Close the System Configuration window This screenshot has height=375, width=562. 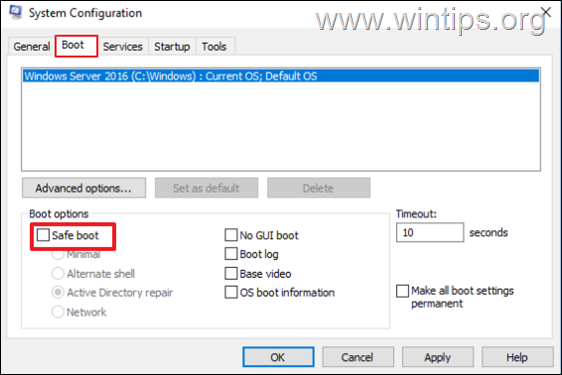[x=546, y=12]
